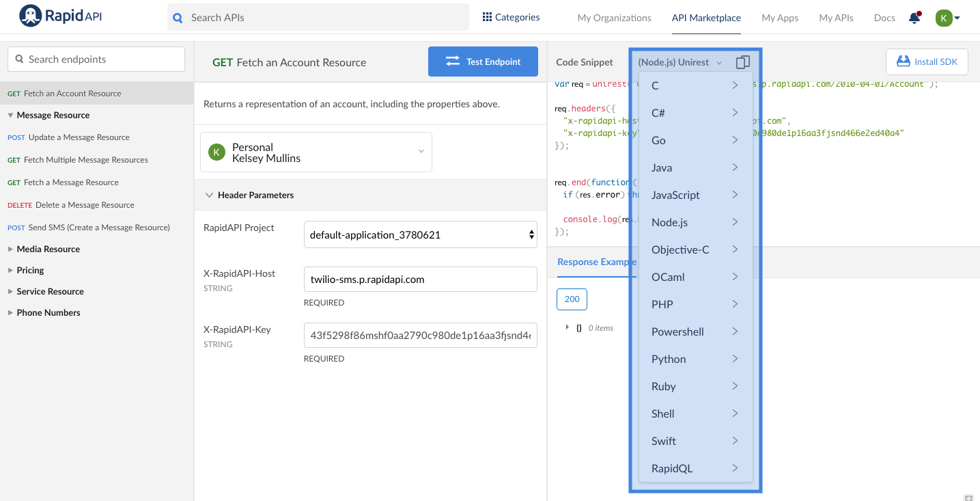980x501 pixels.
Task: Select the Fetch an Account Resource endpoint
Action: point(97,94)
